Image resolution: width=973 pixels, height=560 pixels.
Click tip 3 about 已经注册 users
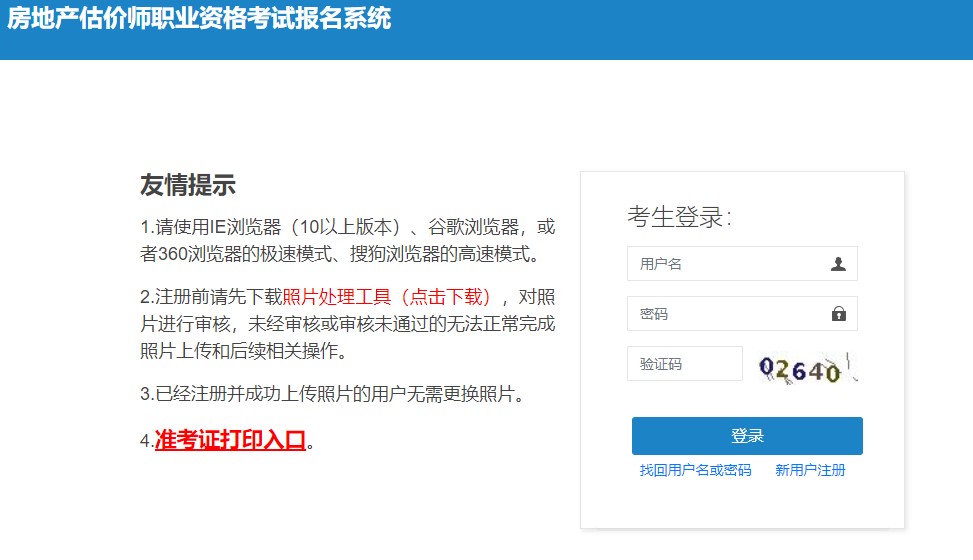(x=332, y=394)
